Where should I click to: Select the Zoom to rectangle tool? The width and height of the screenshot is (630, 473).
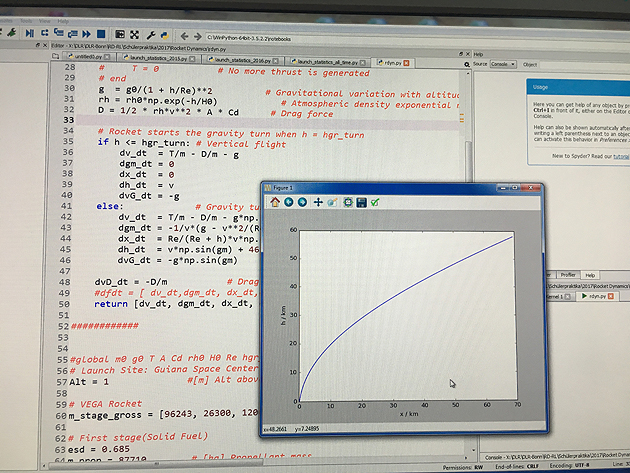tap(333, 201)
